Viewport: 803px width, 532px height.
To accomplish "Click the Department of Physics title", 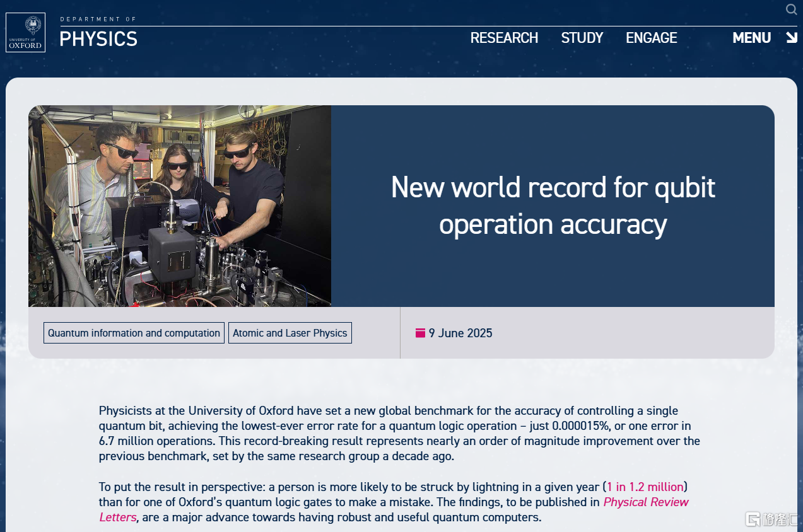I will (98, 33).
